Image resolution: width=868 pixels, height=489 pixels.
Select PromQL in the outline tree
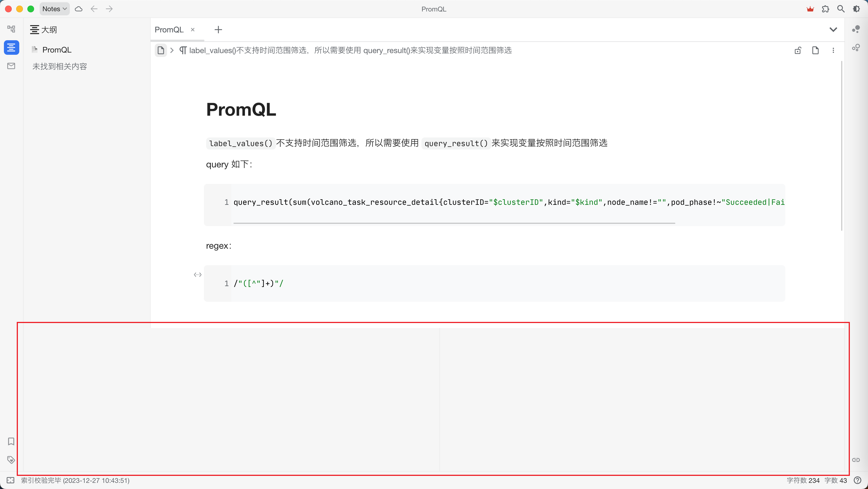(57, 50)
